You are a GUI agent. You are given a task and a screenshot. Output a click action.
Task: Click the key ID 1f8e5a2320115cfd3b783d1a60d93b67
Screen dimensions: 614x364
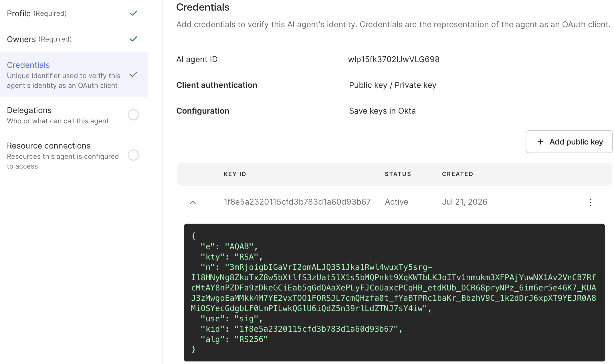pos(297,202)
